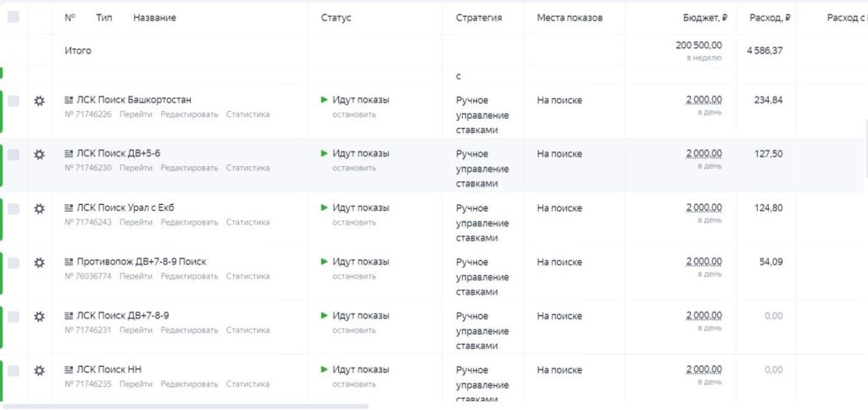Open settings gear for ЛСК Поиск ДВ+7-8-9
868x410 pixels.
click(x=39, y=316)
